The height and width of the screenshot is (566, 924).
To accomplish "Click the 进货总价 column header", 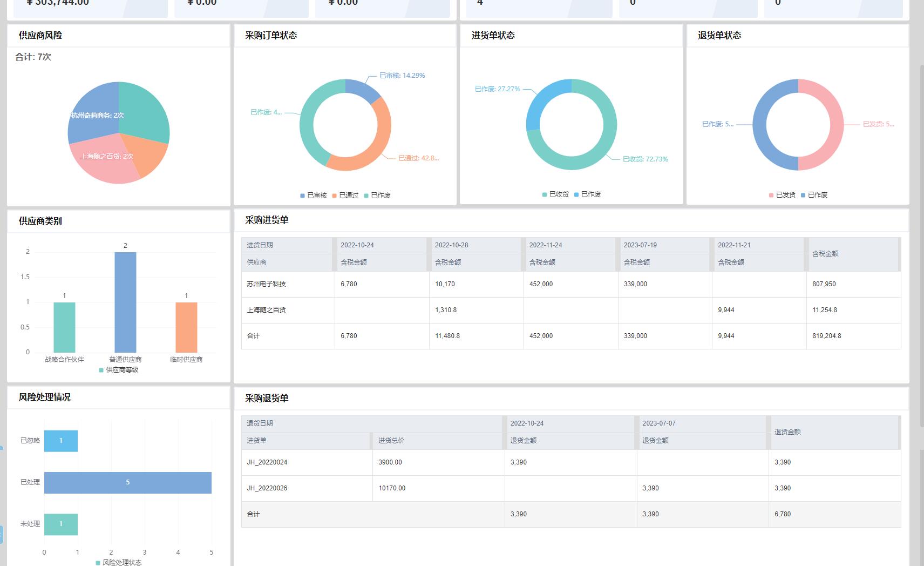I will (x=438, y=441).
